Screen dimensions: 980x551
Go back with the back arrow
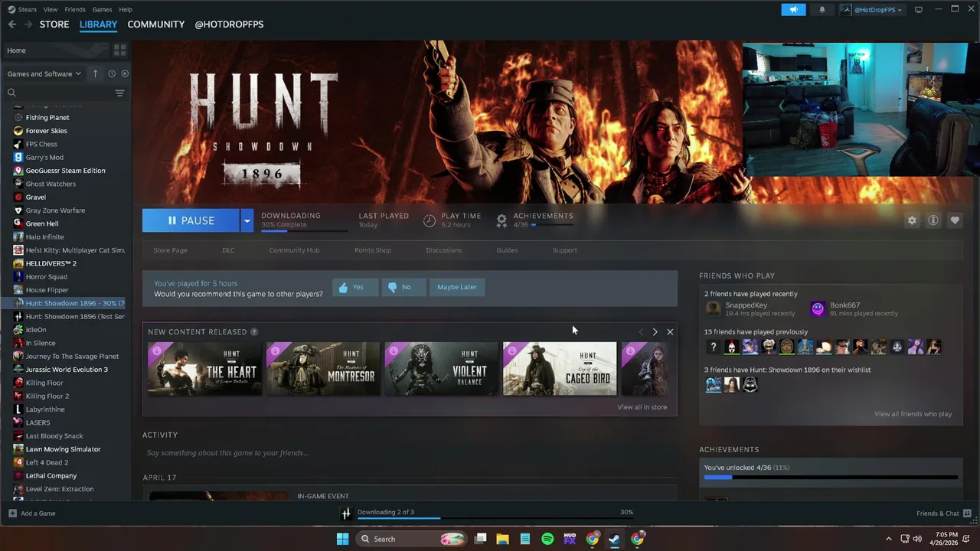tap(11, 24)
